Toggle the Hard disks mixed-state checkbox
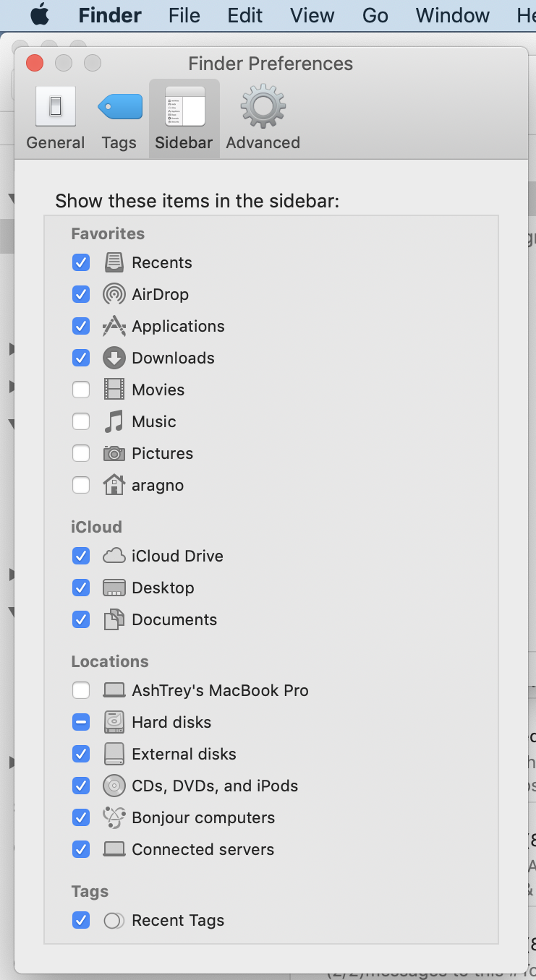 click(81, 722)
